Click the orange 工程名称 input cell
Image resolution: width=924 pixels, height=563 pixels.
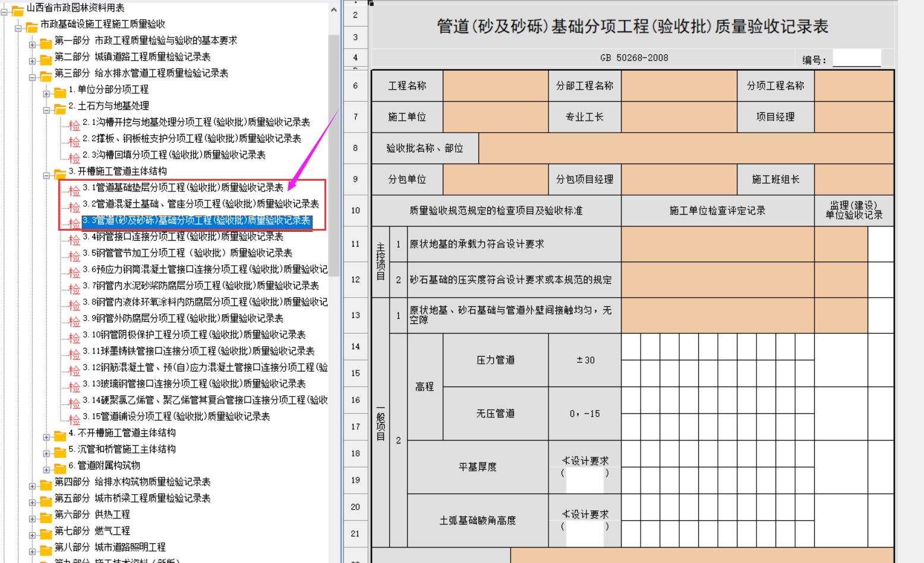coord(496,86)
